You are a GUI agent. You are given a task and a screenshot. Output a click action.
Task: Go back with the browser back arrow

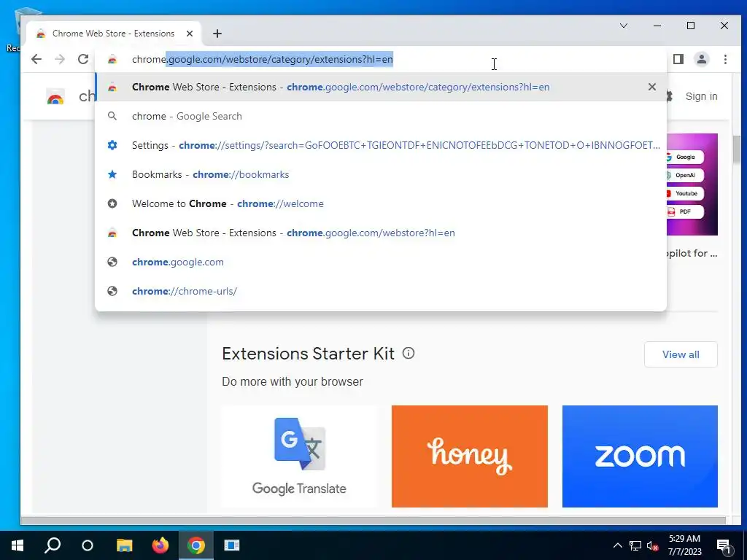[36, 59]
